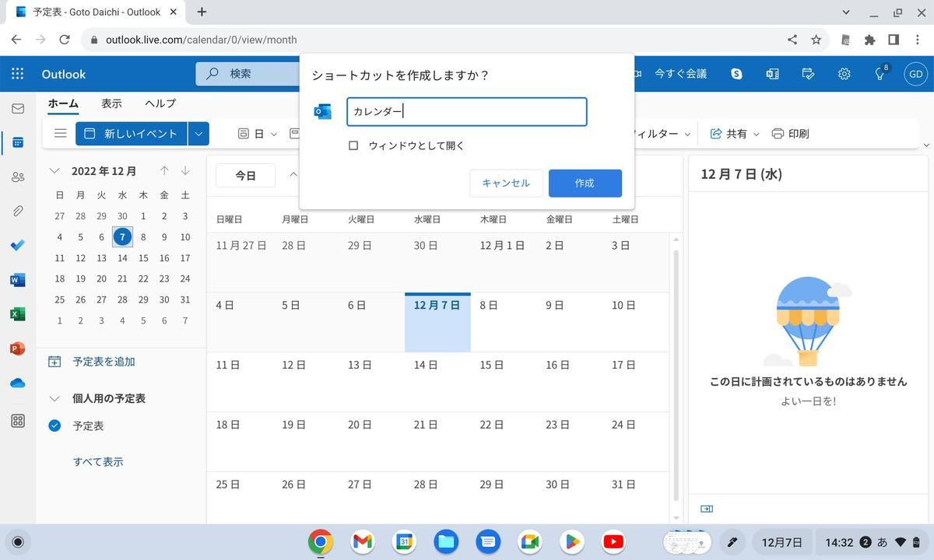The image size is (934, 560).
Task: Launch Word from the sidebar
Action: pyautogui.click(x=17, y=280)
